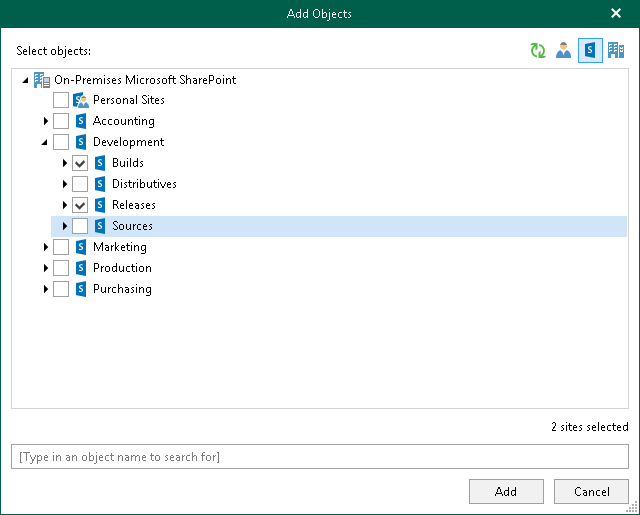The image size is (640, 515).
Task: Click the Personal Sites icon
Action: coord(81,100)
